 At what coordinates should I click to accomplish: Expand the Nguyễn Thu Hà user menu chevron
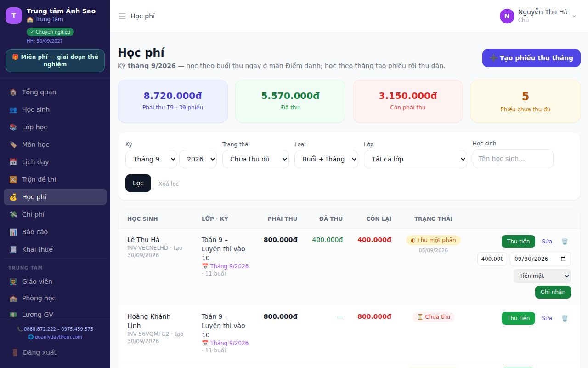click(x=574, y=16)
